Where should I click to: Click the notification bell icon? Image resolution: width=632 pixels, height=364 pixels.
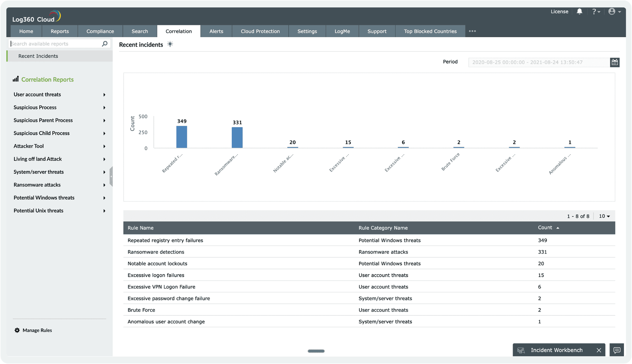(579, 11)
